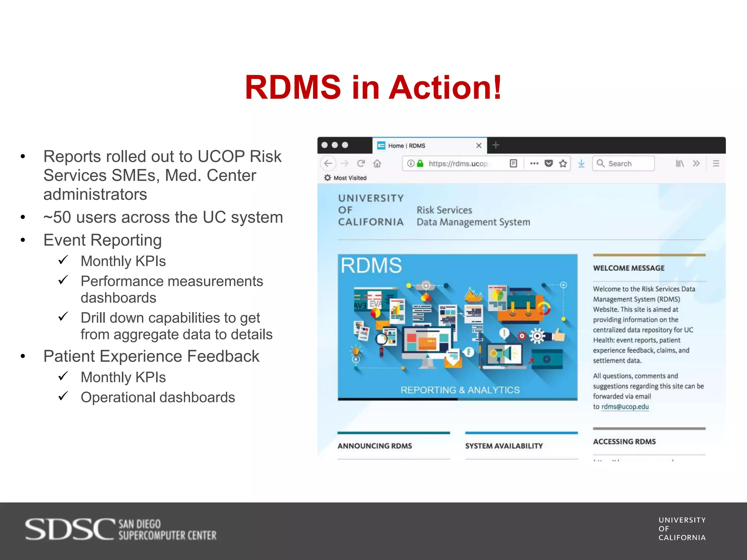Open the hamburger application menu
The width and height of the screenshot is (747, 560).
(716, 163)
